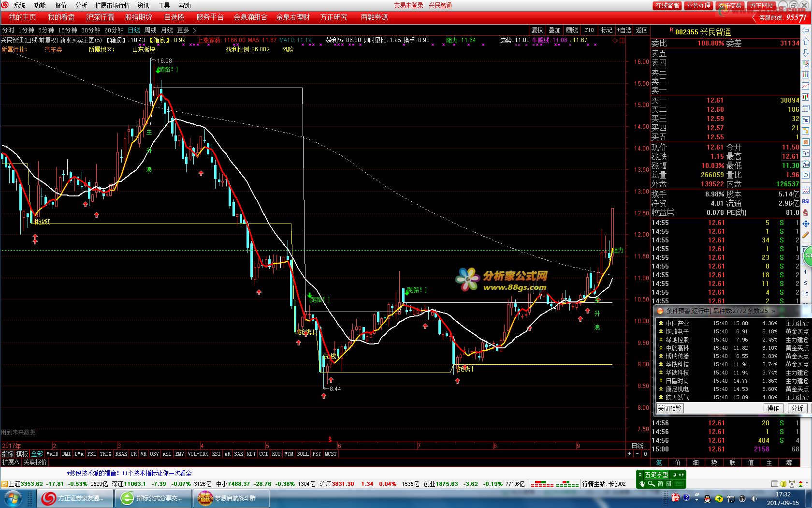Click the chart zoom-out minus button

click(637, 454)
